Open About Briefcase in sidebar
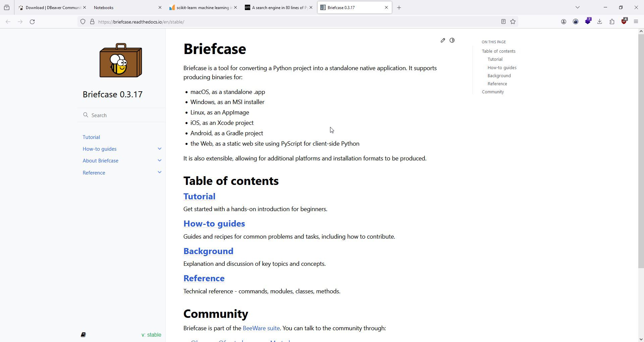This screenshot has width=644, height=342. pyautogui.click(x=101, y=161)
